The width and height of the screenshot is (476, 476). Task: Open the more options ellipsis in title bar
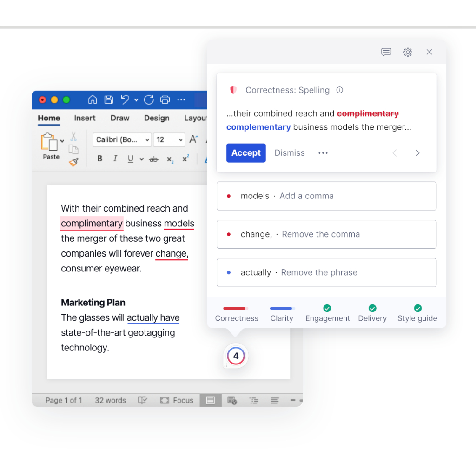point(181,99)
